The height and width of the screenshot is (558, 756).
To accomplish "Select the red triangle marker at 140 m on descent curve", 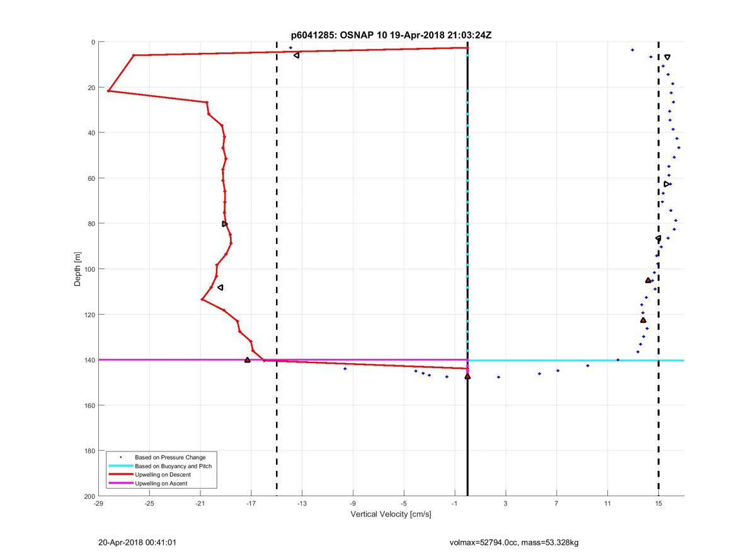I will [248, 359].
